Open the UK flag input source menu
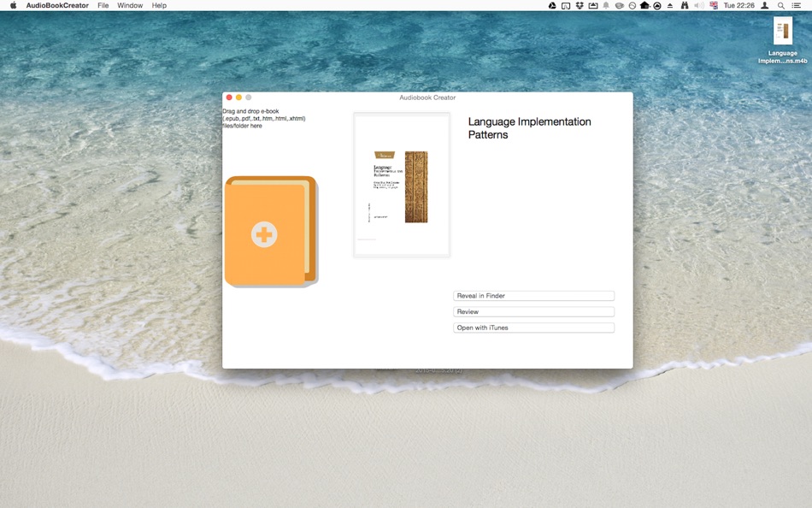The height and width of the screenshot is (508, 812). coord(714,5)
